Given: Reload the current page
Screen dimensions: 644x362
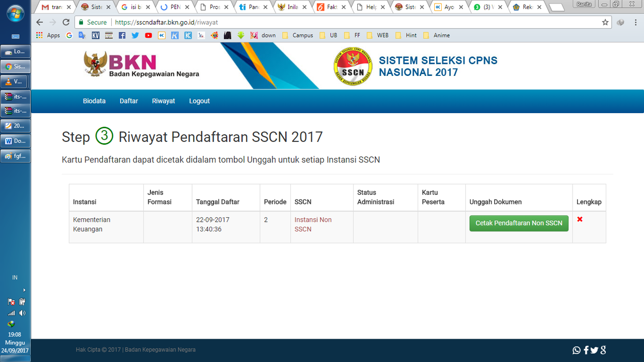Looking at the screenshot, I should 66,23.
